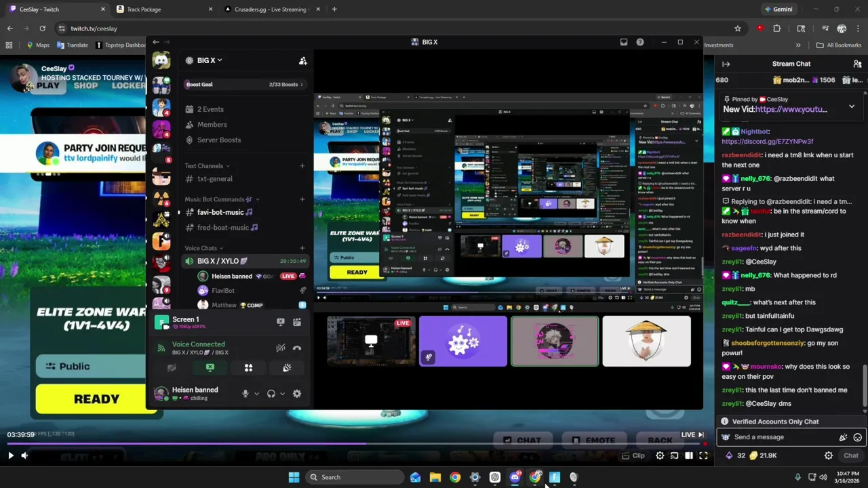The image size is (868, 488).
Task: Toggle screen share button in voice panel
Action: [x=210, y=367]
